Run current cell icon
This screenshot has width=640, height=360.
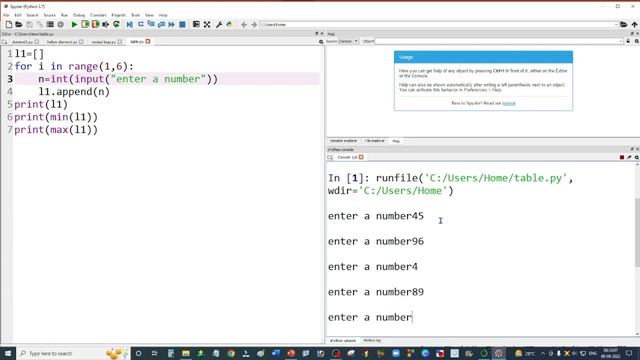[85, 24]
